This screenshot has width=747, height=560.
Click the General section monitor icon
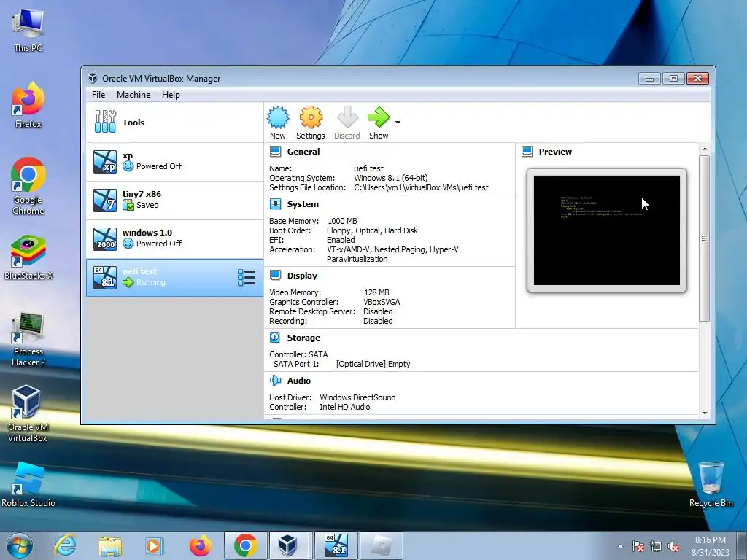(275, 152)
